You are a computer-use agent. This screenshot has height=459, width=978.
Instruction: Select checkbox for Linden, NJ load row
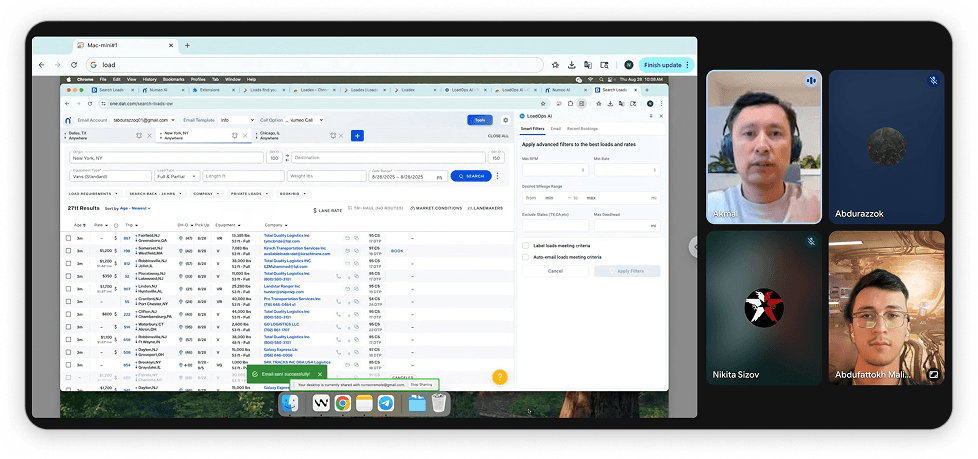[69, 289]
